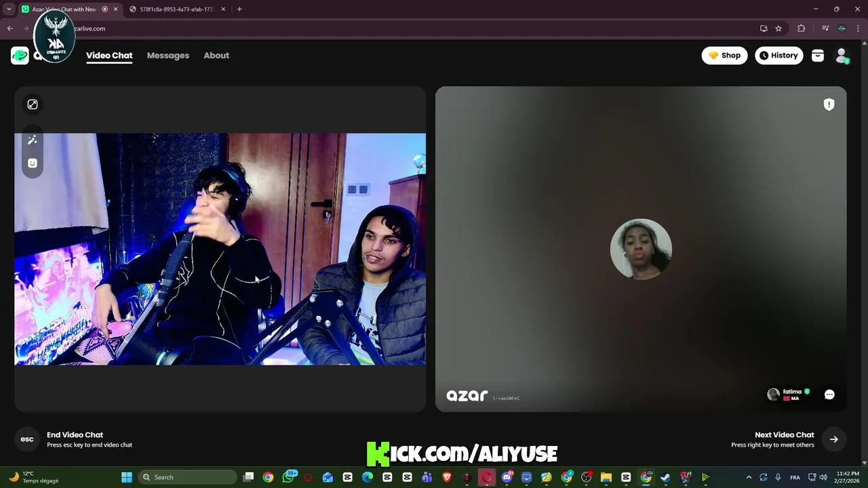Open the Windows Start menu
Viewport: 868px width, 488px height.
[x=127, y=477]
